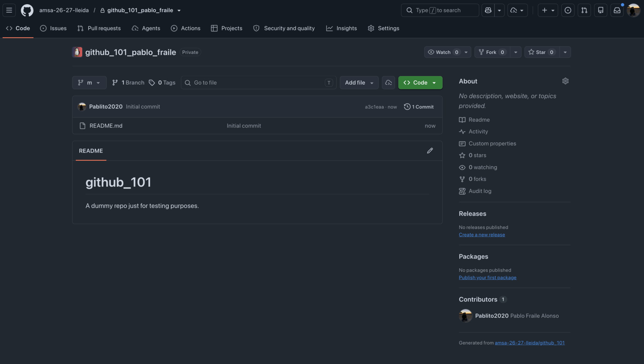The width and height of the screenshot is (644, 364).
Task: Click the Pablito2020 commit author avatar
Action: click(x=82, y=106)
